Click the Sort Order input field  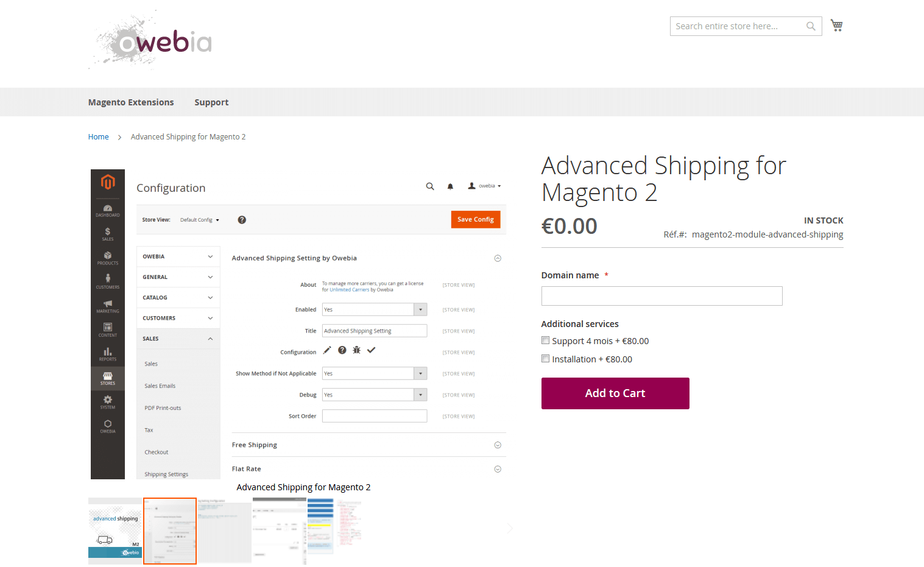[x=375, y=416]
